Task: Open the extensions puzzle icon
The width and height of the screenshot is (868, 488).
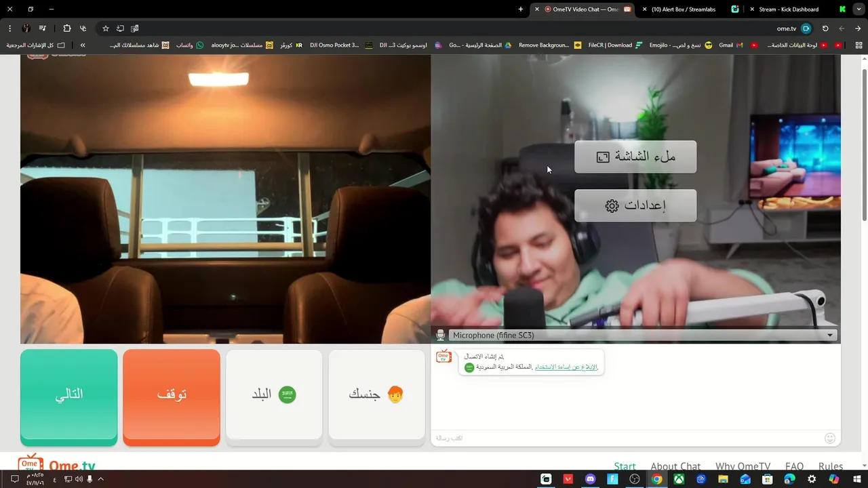Action: click(x=66, y=28)
